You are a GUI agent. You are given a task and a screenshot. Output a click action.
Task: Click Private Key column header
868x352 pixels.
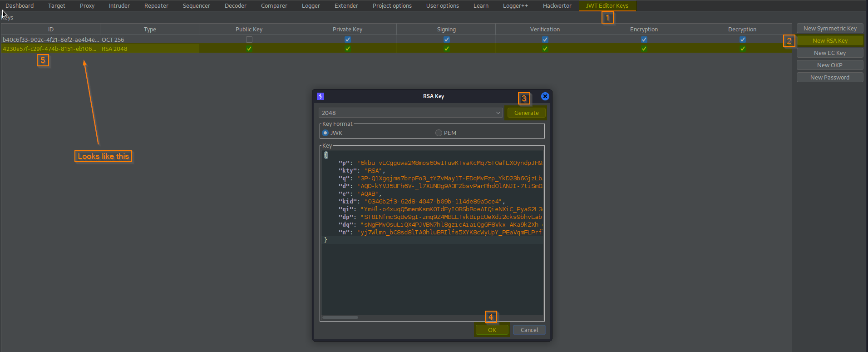coord(347,29)
